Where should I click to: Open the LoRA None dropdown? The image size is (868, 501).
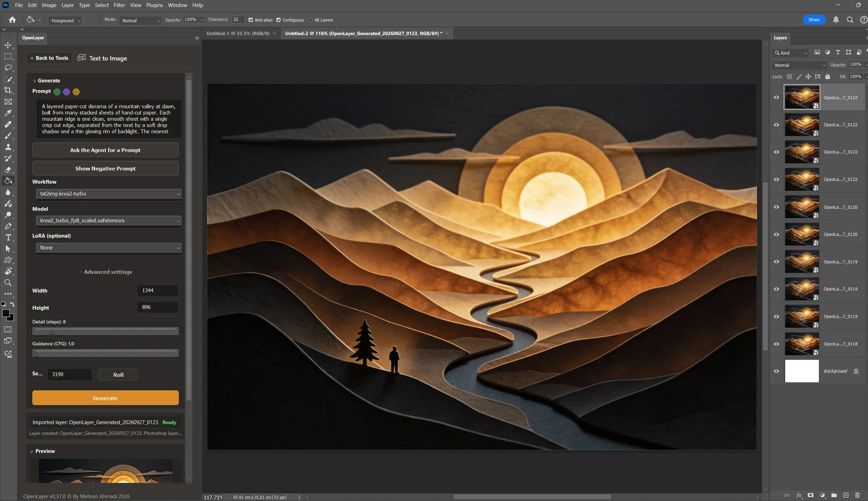point(108,248)
